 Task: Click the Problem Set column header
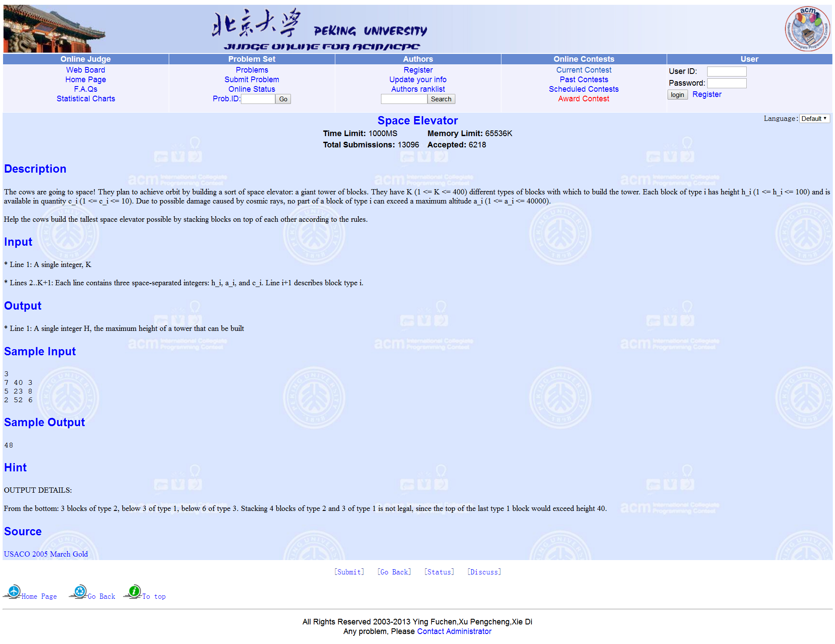click(x=252, y=59)
